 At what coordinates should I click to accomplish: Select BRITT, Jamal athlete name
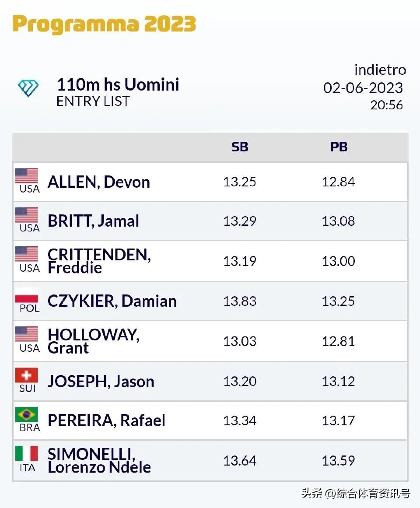93,221
